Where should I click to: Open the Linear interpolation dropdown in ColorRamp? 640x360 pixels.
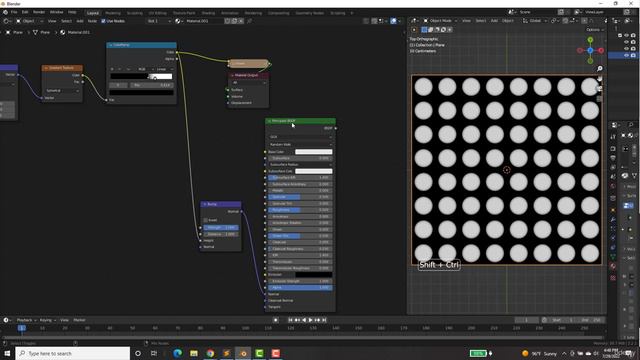pos(165,69)
